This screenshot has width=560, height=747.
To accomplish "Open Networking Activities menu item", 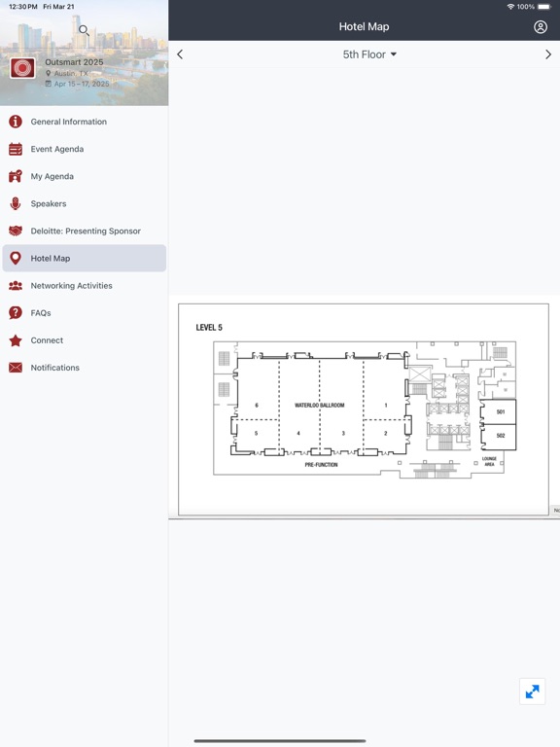I will 85,286.
